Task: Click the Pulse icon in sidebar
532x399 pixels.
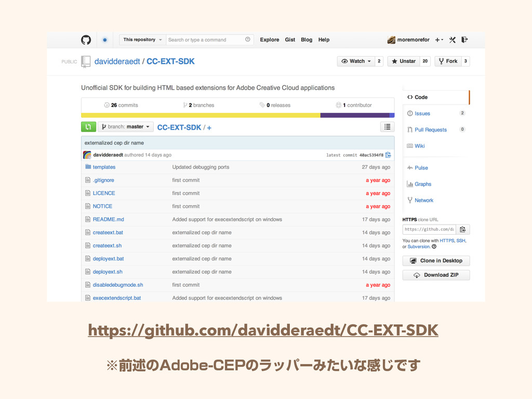Action: pyautogui.click(x=410, y=168)
